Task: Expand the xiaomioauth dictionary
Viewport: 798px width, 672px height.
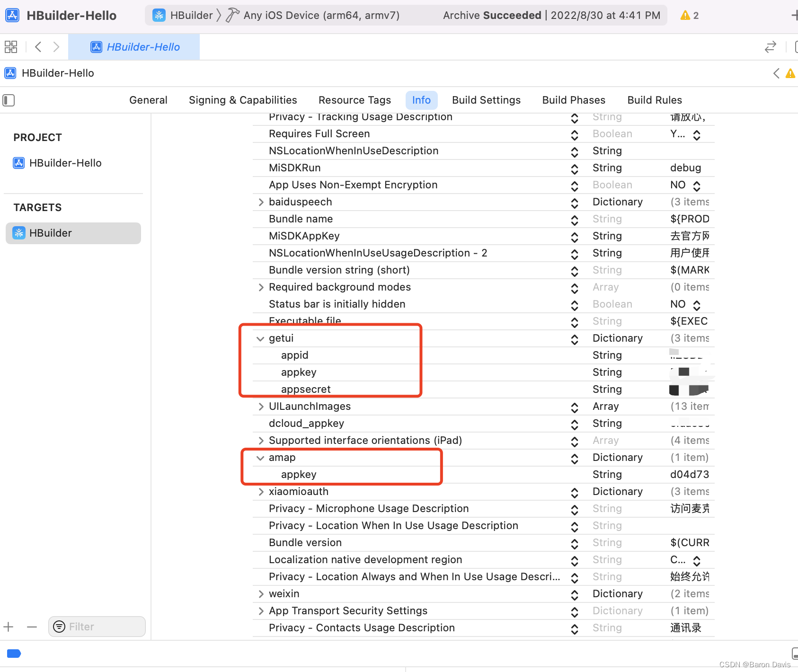Action: 261,492
